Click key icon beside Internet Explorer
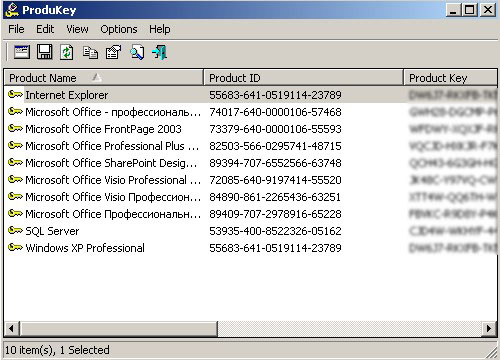500x360 pixels. [15, 95]
